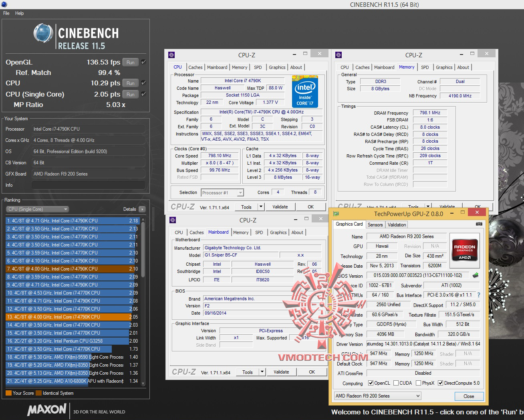The width and height of the screenshot is (524, 420).
Task: Open the Help menu in Cinebench
Action: click(19, 13)
